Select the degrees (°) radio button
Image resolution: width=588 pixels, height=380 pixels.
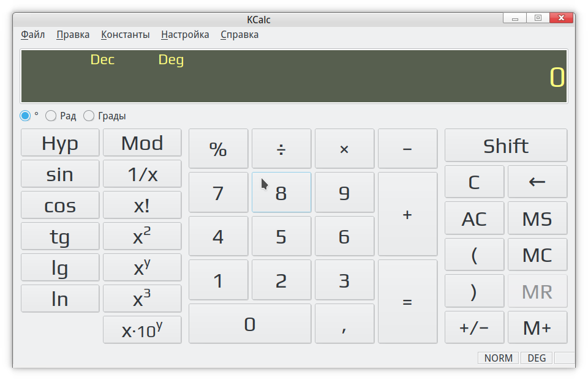pyautogui.click(x=25, y=116)
